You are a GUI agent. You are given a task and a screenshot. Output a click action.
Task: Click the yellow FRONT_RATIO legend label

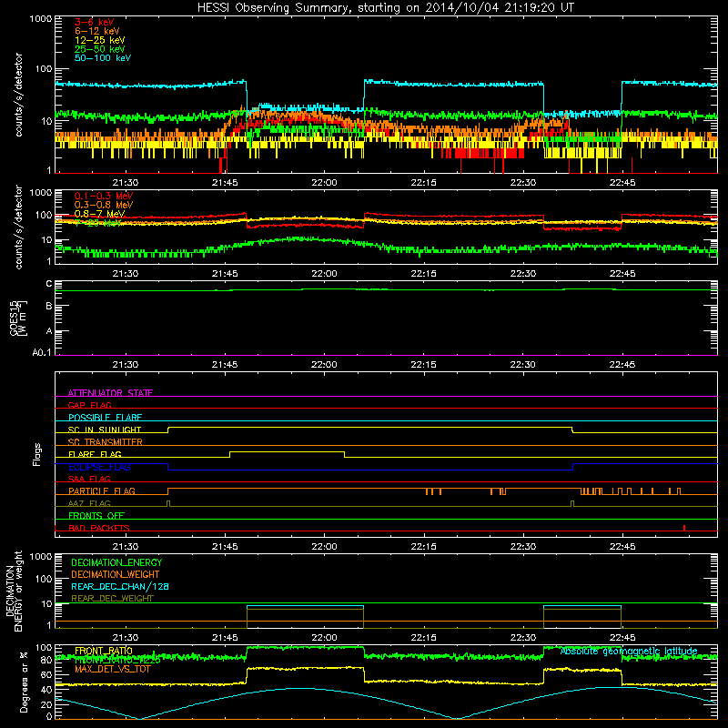click(104, 651)
